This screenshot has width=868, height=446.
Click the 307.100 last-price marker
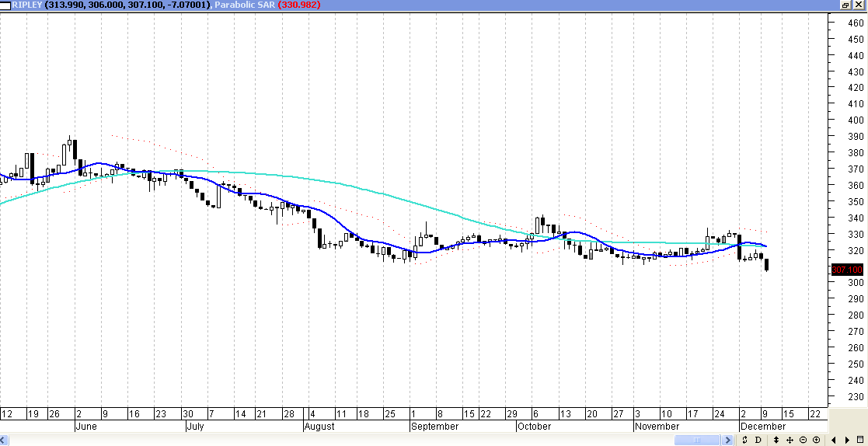click(x=847, y=270)
